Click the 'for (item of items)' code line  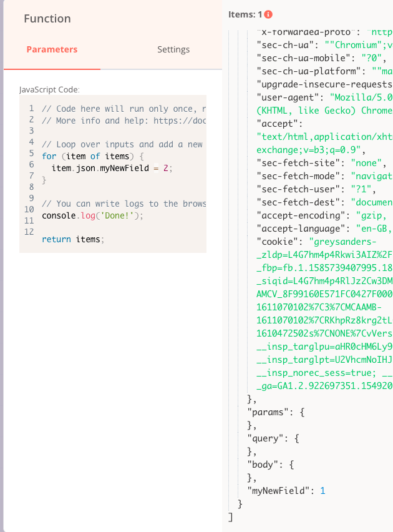[92, 156]
